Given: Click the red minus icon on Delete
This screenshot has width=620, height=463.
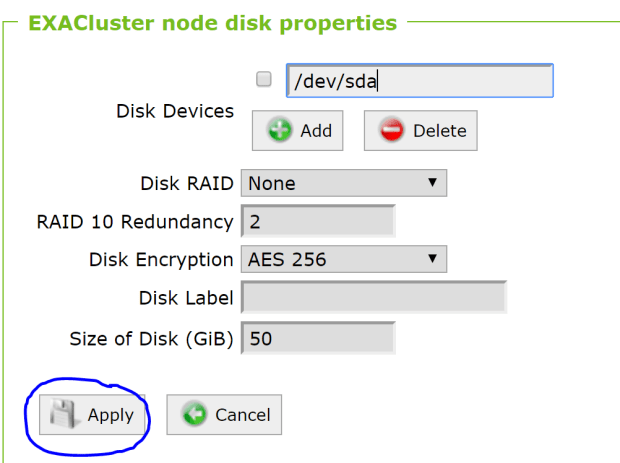Looking at the screenshot, I should click(x=391, y=131).
